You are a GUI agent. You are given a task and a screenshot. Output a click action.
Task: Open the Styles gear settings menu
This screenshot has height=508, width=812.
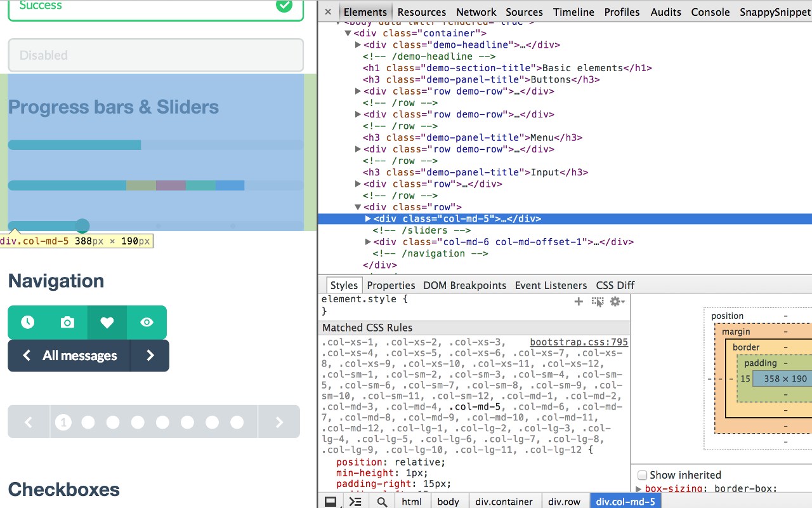pos(617,302)
